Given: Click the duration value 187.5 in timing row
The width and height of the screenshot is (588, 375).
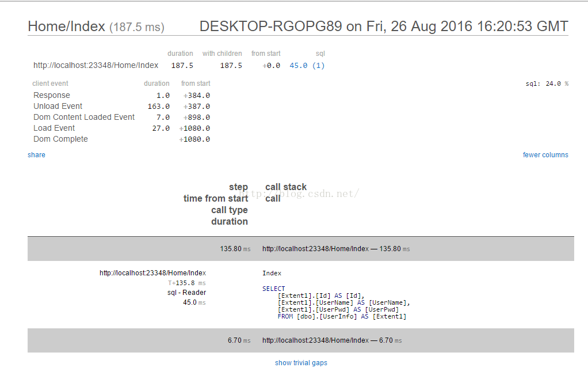Looking at the screenshot, I should click(182, 65).
